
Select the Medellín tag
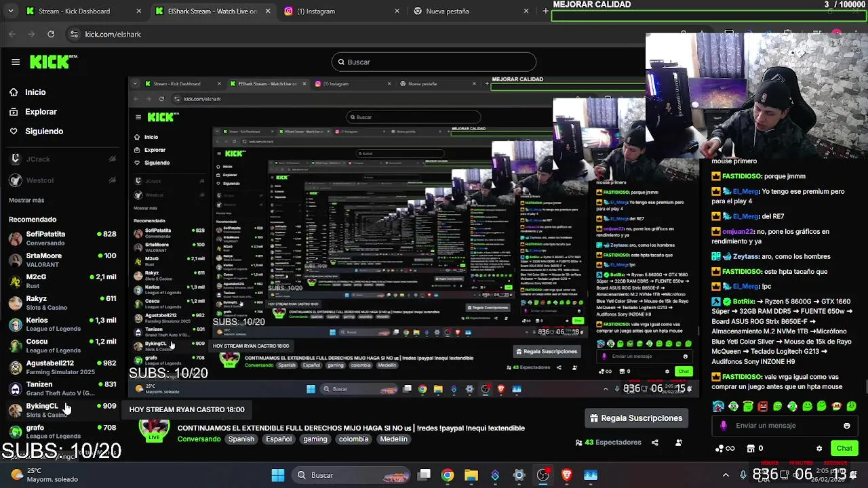tap(393, 439)
